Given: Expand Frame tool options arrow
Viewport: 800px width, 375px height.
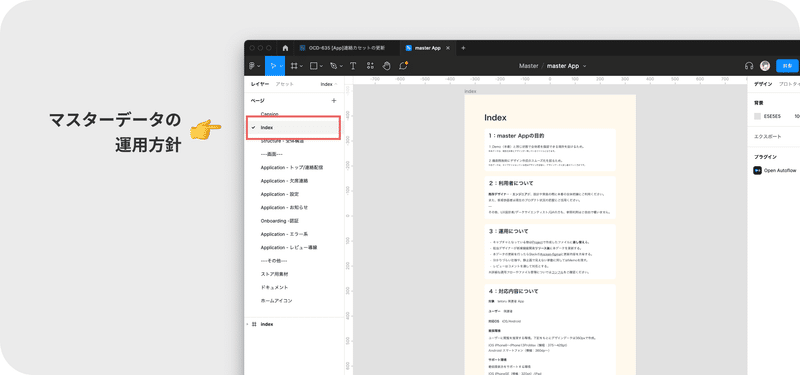Looking at the screenshot, I should coord(302,66).
